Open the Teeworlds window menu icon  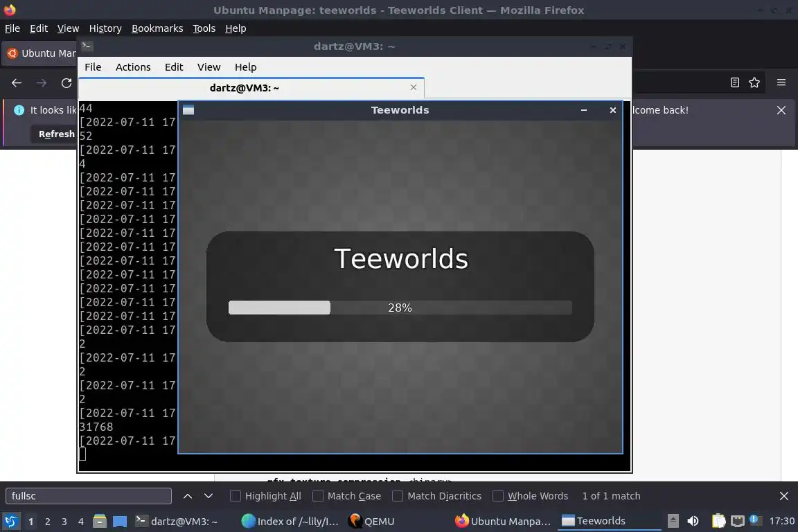pos(188,110)
